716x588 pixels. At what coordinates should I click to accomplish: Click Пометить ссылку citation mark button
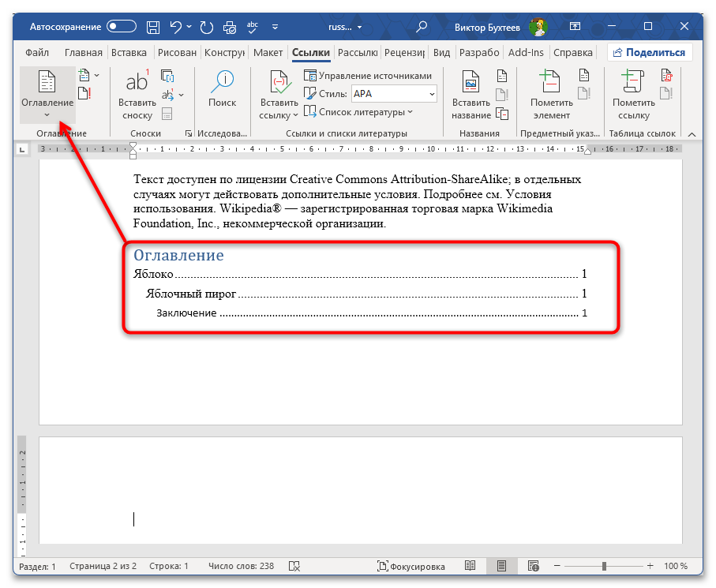pos(633,94)
